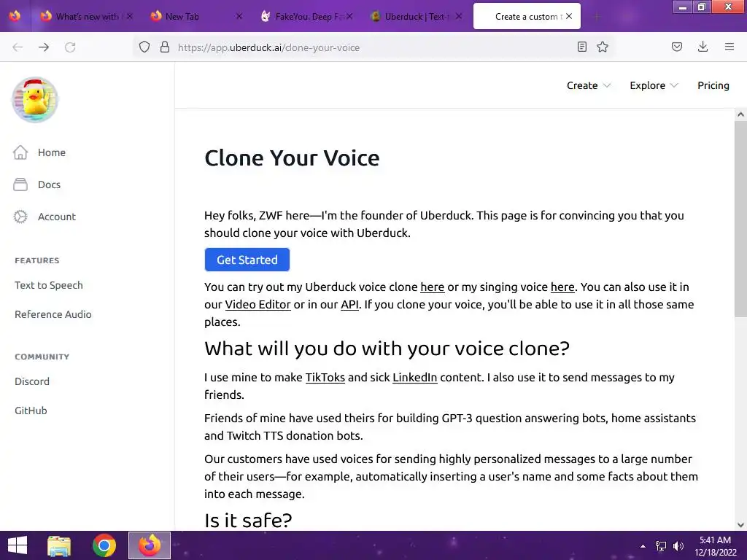
Task: Expand the Explore dropdown menu
Action: click(x=654, y=85)
